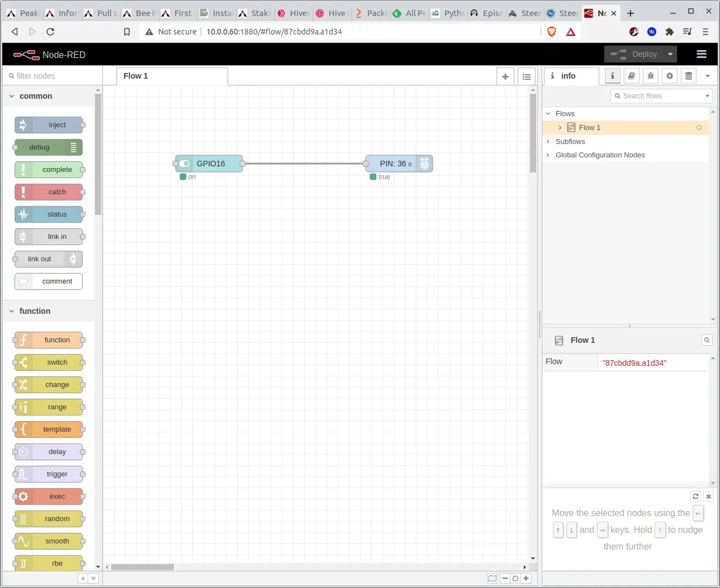
Task: Select the comment node in palette
Action: [x=49, y=281]
